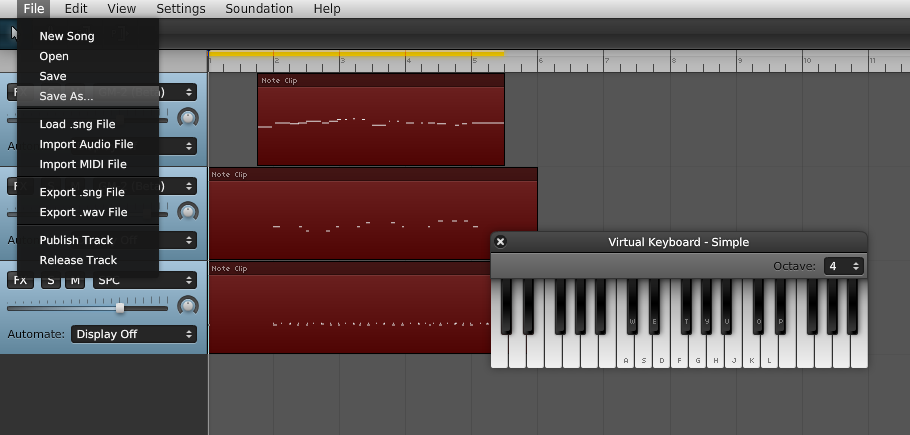Open the Soundation menu
Image resolution: width=910 pixels, height=435 pixels.
pyautogui.click(x=259, y=9)
